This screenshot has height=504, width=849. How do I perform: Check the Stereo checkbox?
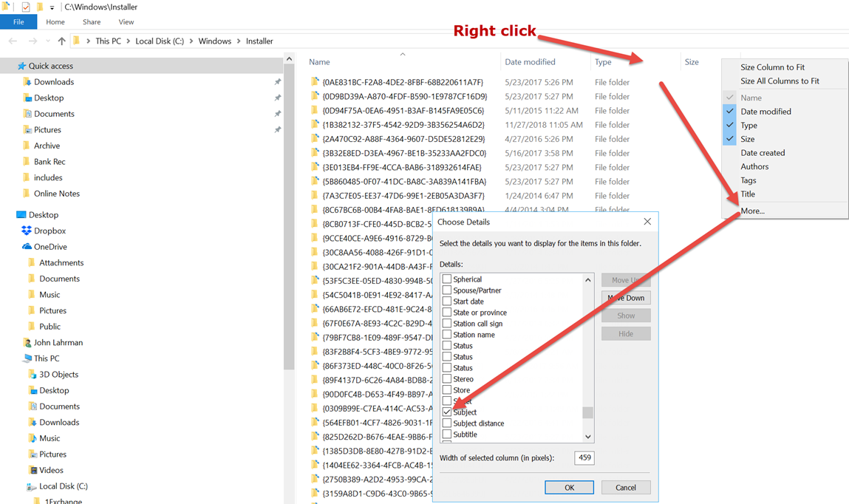point(447,379)
